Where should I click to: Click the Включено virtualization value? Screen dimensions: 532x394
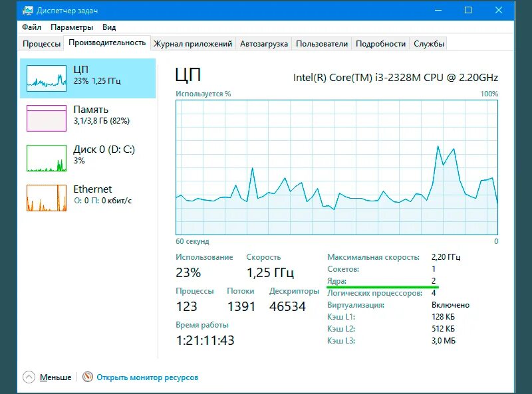click(x=451, y=305)
